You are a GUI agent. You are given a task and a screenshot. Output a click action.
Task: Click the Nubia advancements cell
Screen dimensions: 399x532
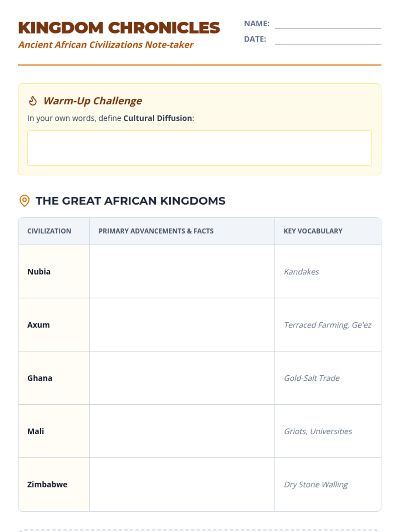coord(182,272)
